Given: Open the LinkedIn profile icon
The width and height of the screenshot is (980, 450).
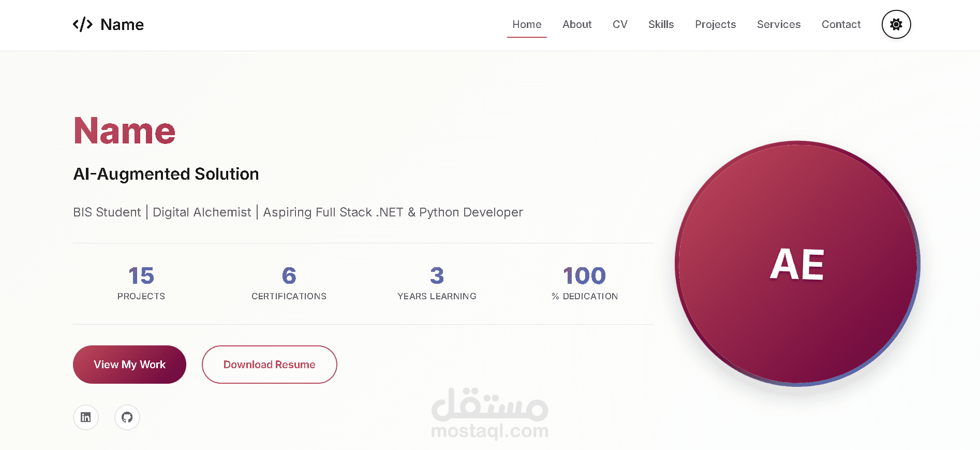Looking at the screenshot, I should point(86,417).
